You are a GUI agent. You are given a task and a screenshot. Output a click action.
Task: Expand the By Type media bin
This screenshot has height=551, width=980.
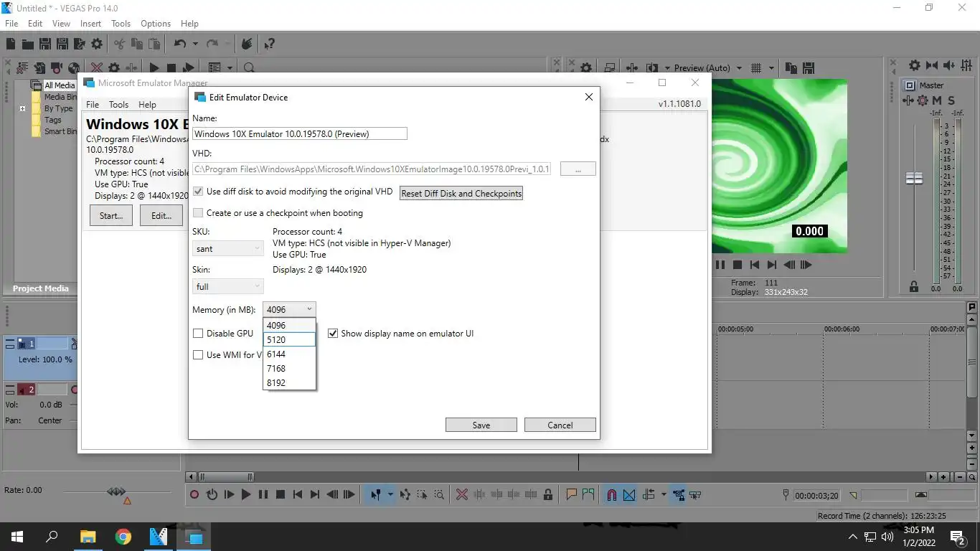pyautogui.click(x=23, y=109)
